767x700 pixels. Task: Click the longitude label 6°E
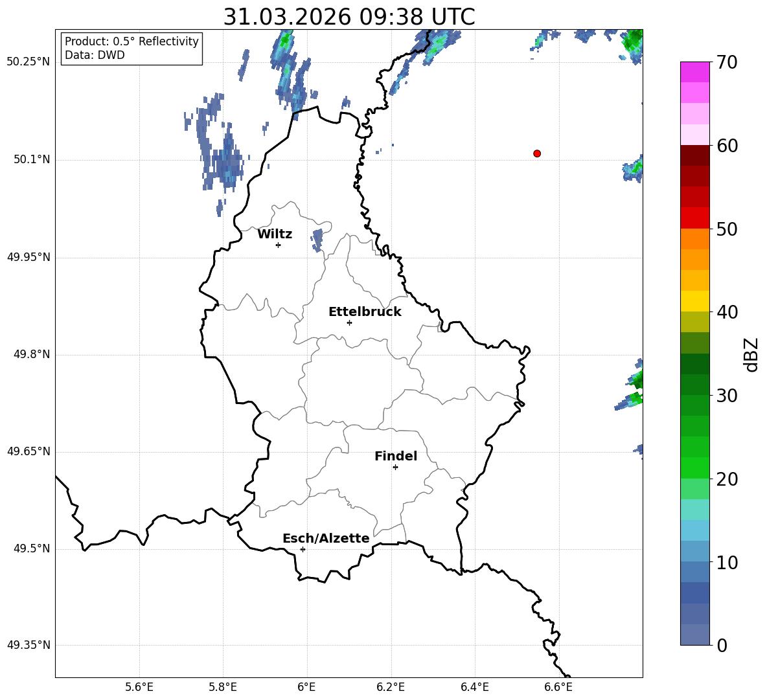point(306,688)
